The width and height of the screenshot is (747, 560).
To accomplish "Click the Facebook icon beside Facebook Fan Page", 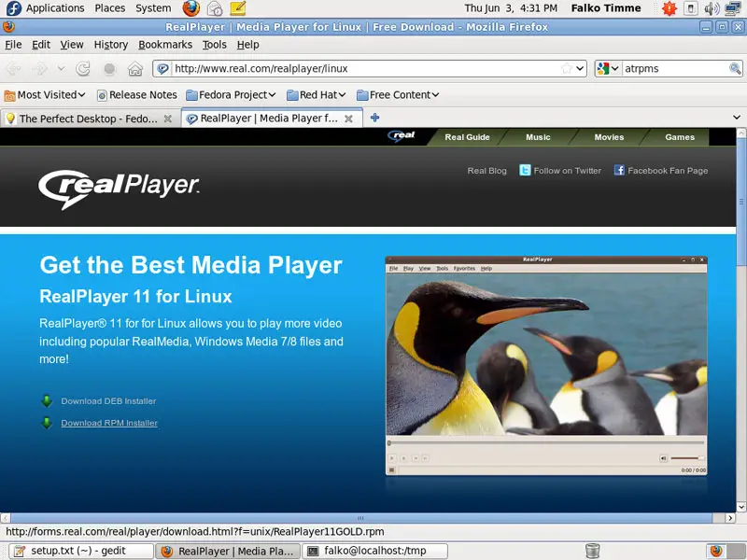I will (x=619, y=170).
